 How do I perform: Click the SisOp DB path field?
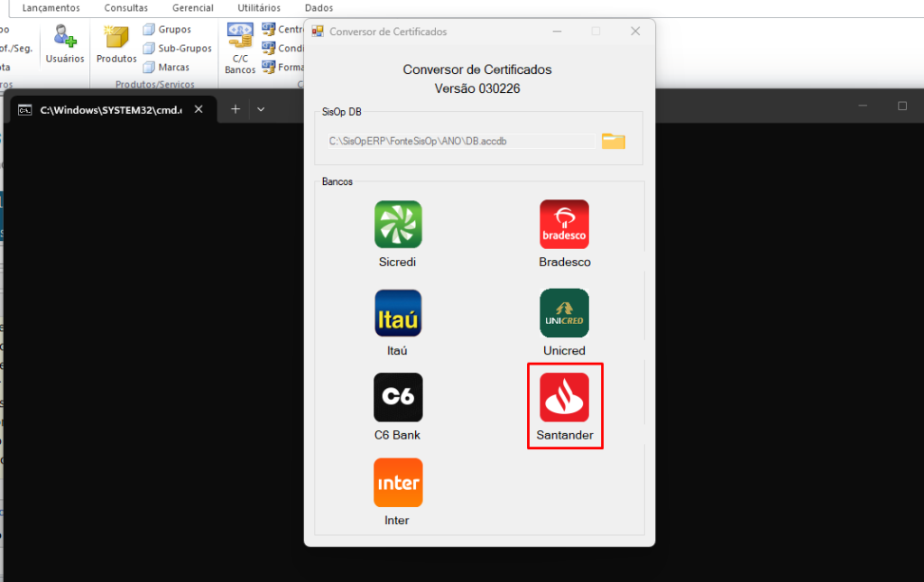point(461,141)
